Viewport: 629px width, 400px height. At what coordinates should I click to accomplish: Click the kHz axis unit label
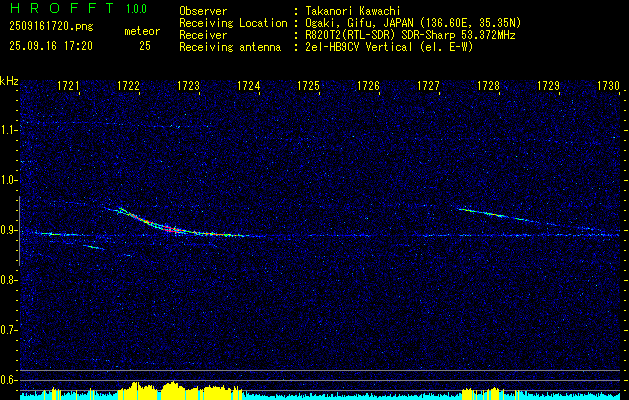[9, 81]
